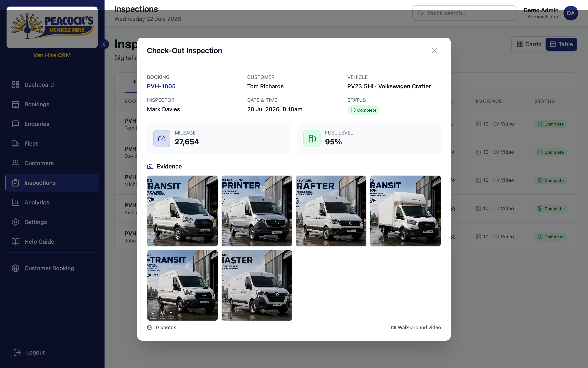This screenshot has width=588, height=368.
Task: Open Analytics in sidebar
Action: click(52, 202)
